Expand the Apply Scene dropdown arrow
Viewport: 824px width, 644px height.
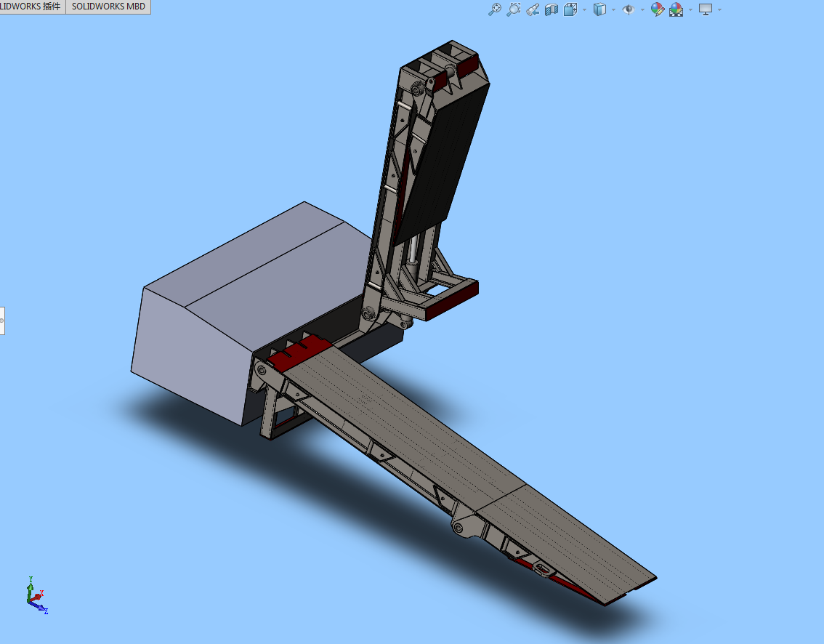tap(690, 9)
